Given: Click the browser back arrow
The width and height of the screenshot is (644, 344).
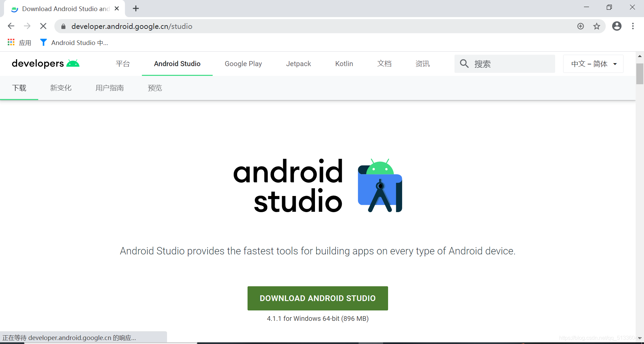Looking at the screenshot, I should (11, 26).
